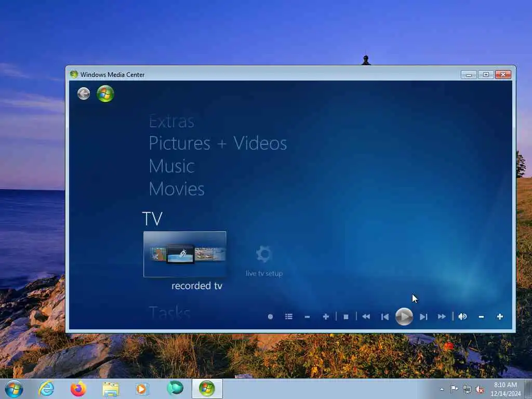The image size is (532, 399).
Task: Maximize the Windows Media Center window
Action: [x=486, y=75]
